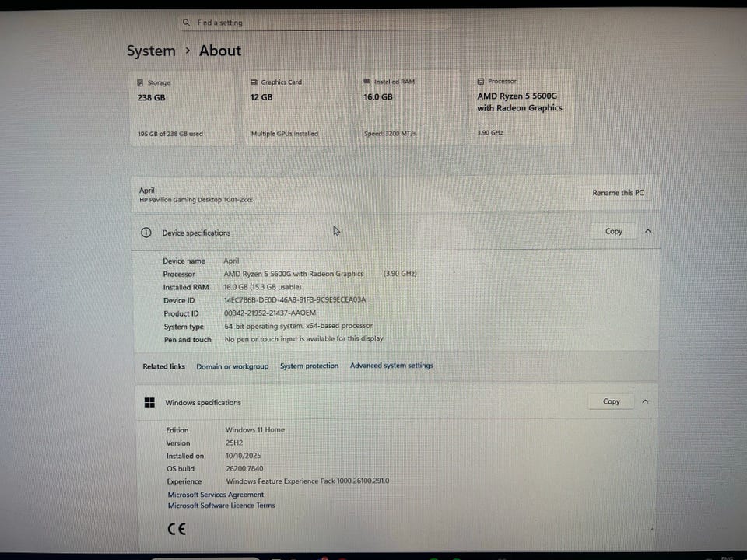Collapse the Device specifications section
This screenshot has width=747, height=560.
(x=648, y=232)
